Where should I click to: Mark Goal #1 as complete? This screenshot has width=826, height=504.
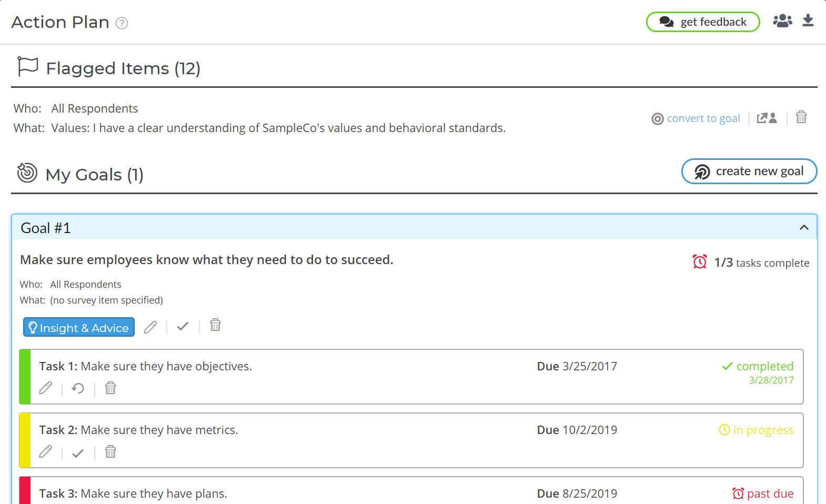[x=183, y=327]
